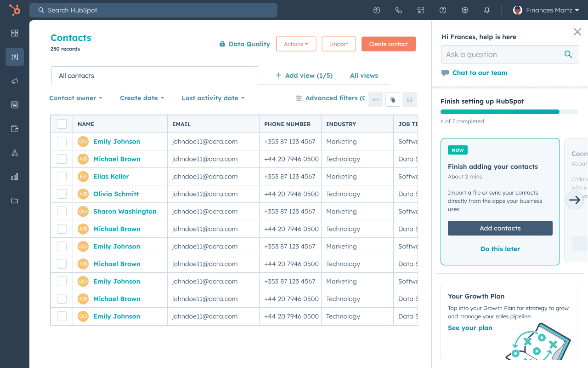This screenshot has height=368, width=588.
Task: Click the Sharon Washington avatar icon
Action: coord(83,212)
